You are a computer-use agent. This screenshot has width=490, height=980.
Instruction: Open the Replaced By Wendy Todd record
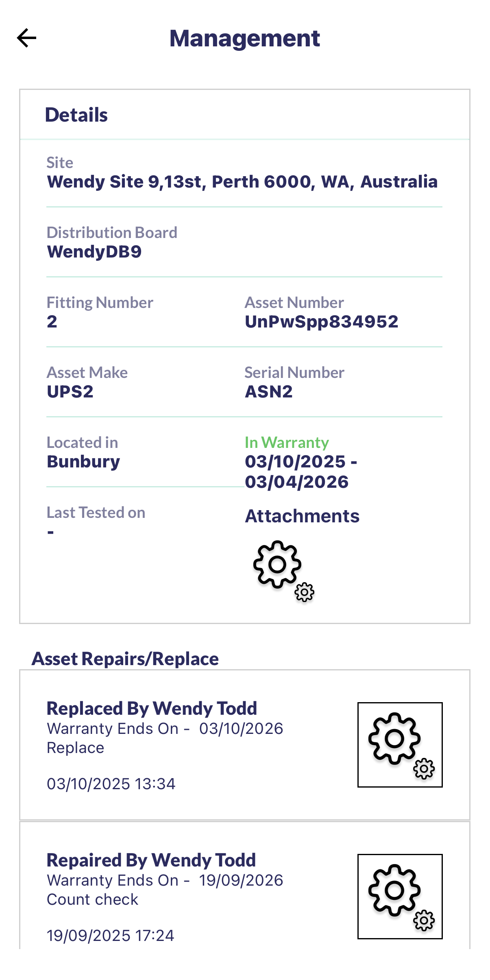[152, 709]
